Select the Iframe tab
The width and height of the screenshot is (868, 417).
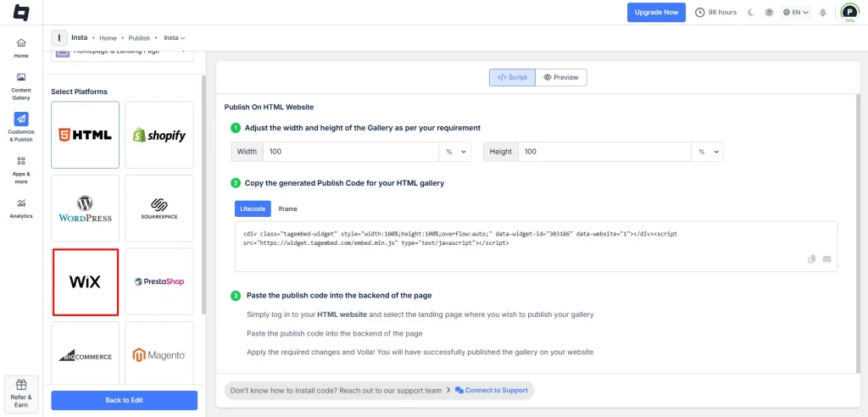click(x=288, y=208)
